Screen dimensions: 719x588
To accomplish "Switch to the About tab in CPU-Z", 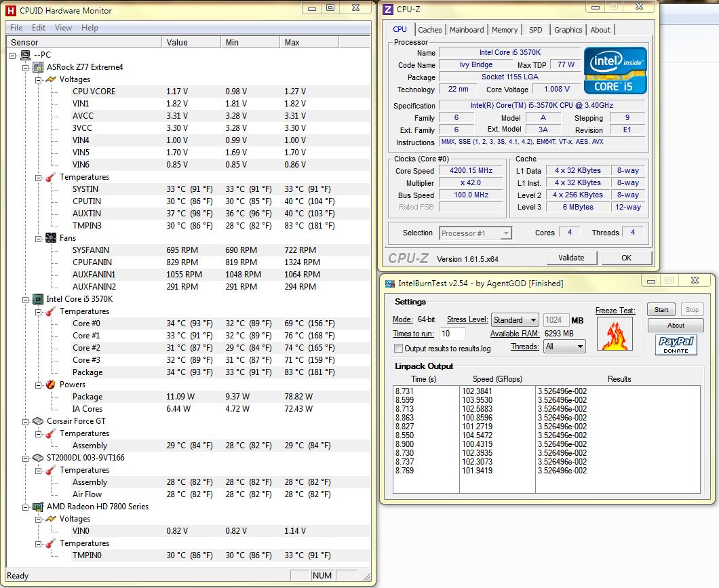I will coord(600,30).
